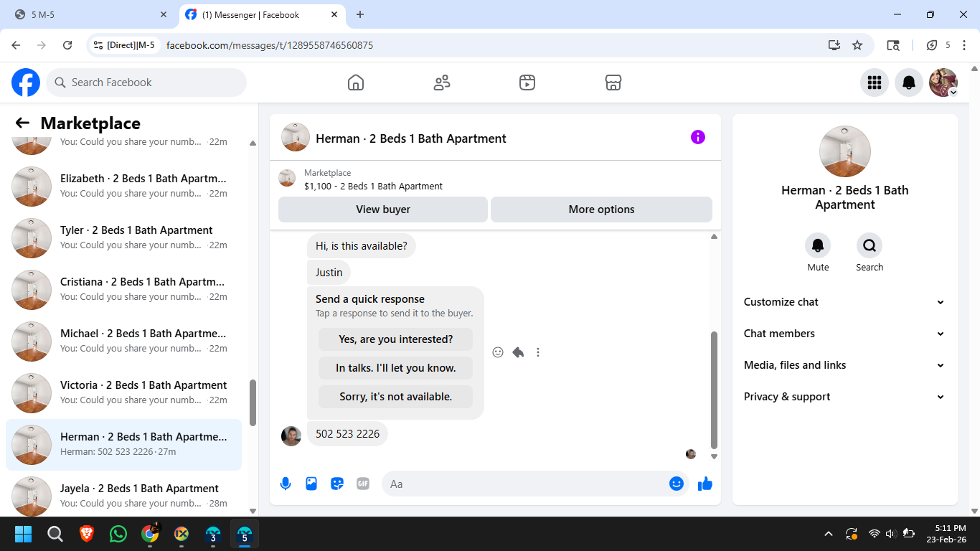Screen dimensions: 980x551
Task: Open Michael's apartment conversation
Action: (123, 342)
